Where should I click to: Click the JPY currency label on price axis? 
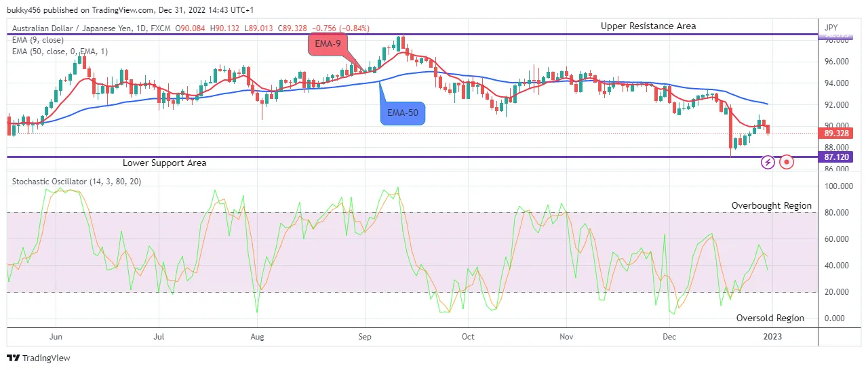tap(831, 28)
